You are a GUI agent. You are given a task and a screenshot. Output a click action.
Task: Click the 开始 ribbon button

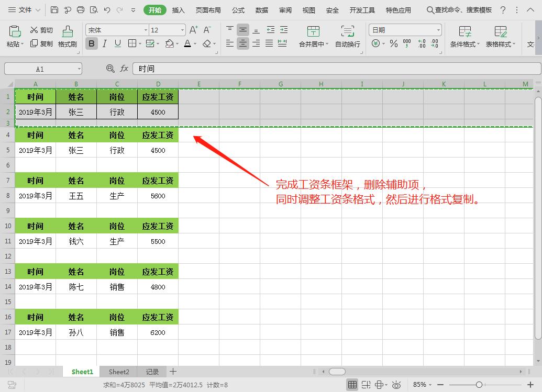coord(154,9)
